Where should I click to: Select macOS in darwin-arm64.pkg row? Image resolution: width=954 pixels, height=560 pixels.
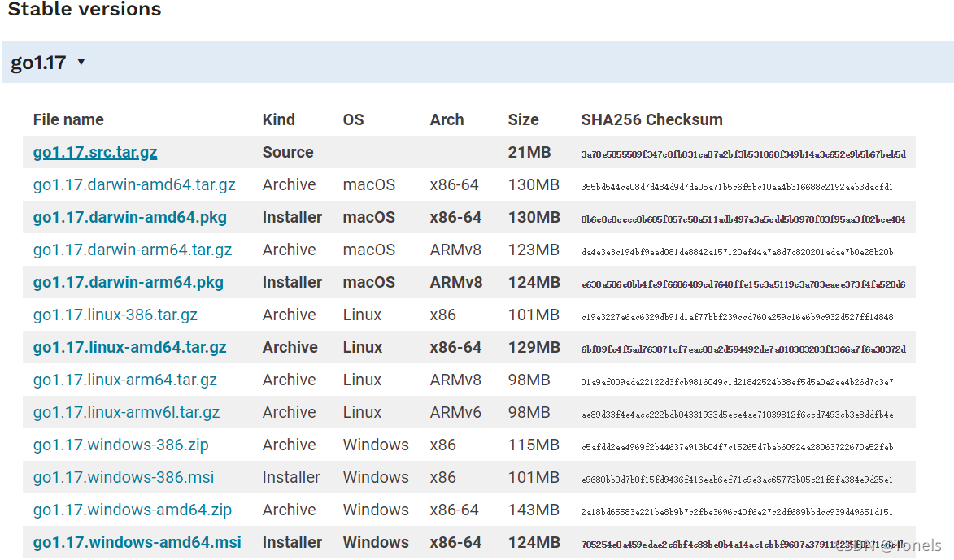click(x=368, y=282)
